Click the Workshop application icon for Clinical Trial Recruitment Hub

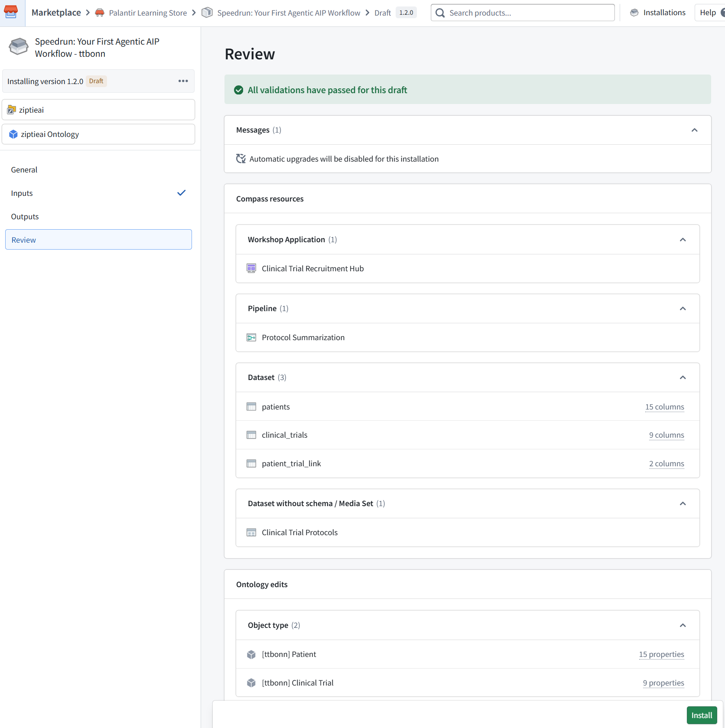point(251,268)
